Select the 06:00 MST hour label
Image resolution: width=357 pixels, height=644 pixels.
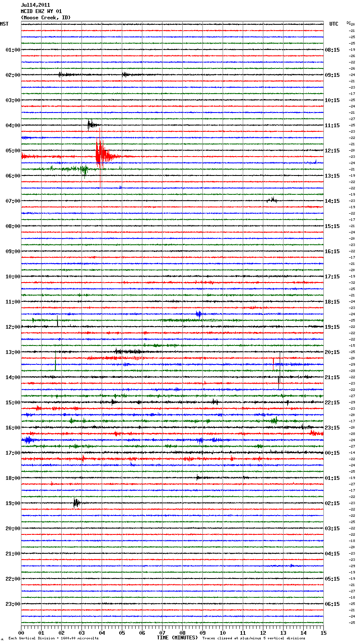click(x=13, y=176)
